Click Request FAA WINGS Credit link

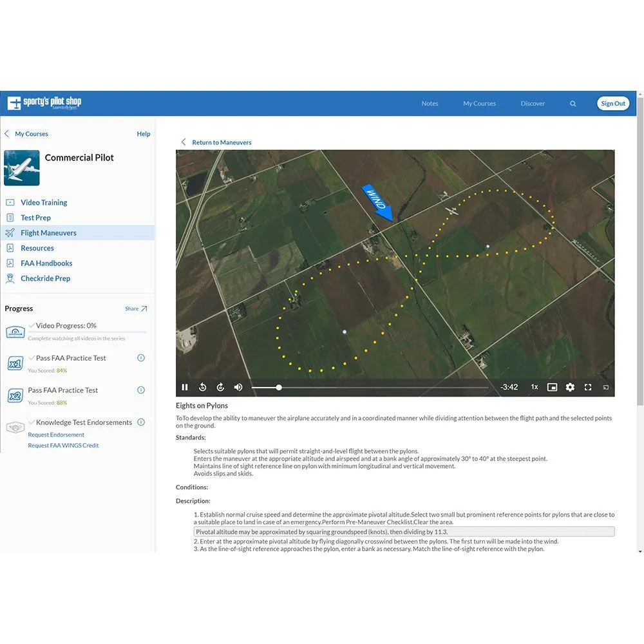point(63,445)
